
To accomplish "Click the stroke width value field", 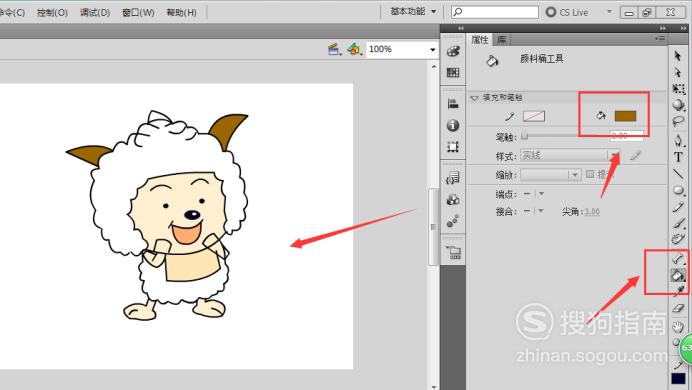I will pos(626,136).
